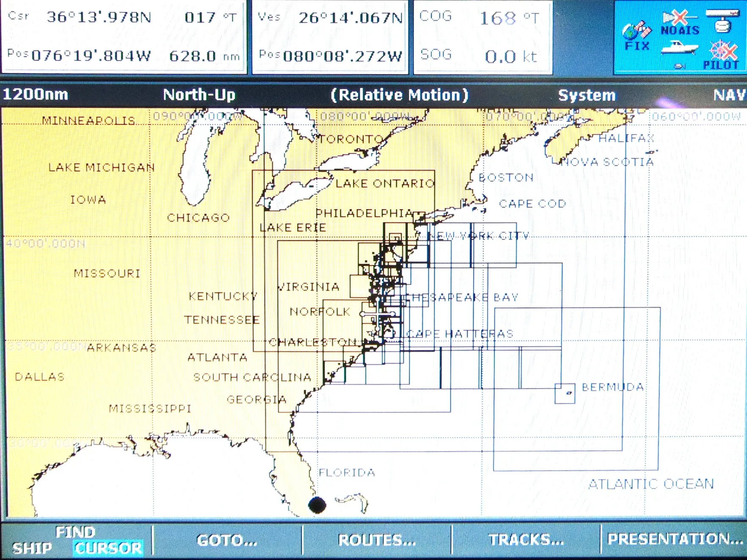Open the TRACKS... submenu
This screenshot has height=560, width=747.
pyautogui.click(x=526, y=540)
